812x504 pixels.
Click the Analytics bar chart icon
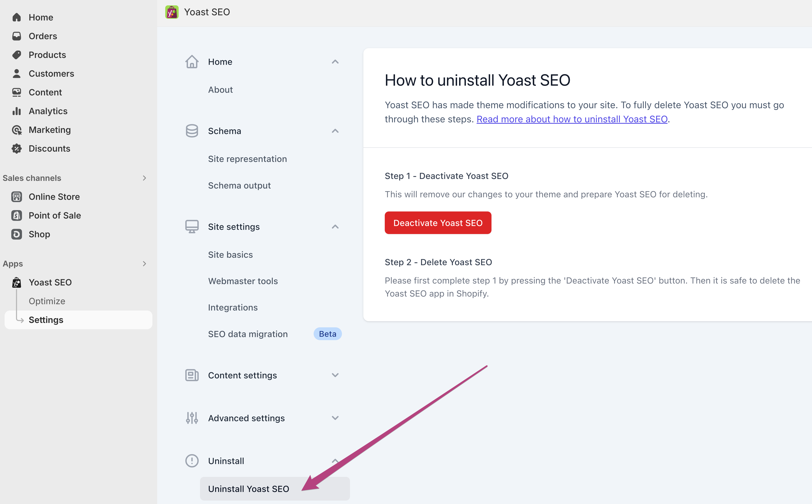point(16,111)
